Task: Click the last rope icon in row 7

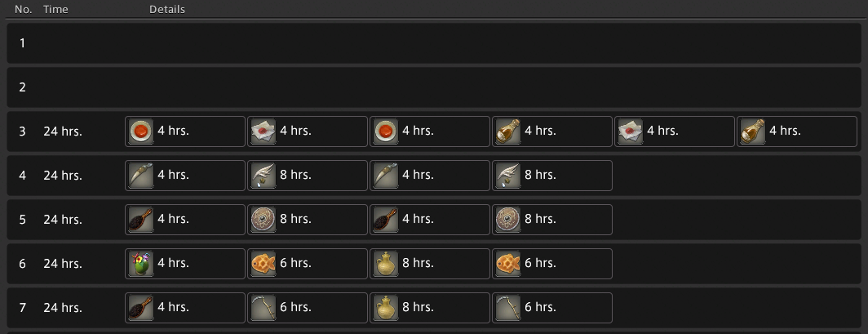Action: [508, 307]
